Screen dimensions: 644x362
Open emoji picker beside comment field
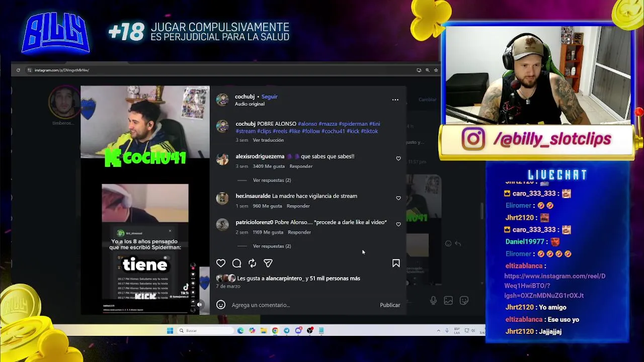pos(221,305)
